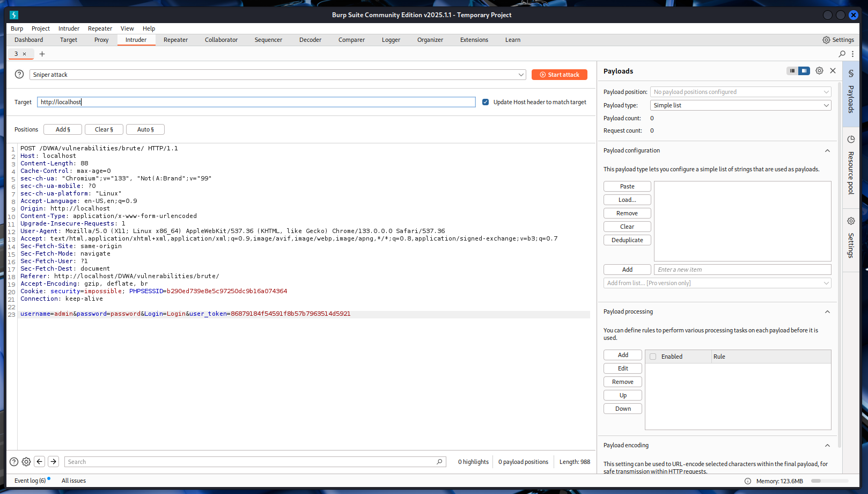Click Auto § positions button
Screen dimensions: 868x494
[x=145, y=129]
